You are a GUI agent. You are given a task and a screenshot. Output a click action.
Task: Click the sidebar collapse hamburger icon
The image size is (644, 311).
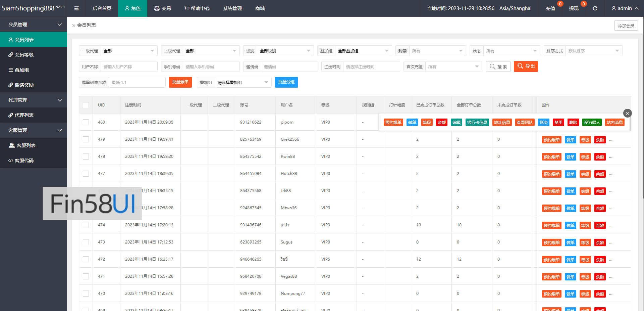pyautogui.click(x=76, y=8)
